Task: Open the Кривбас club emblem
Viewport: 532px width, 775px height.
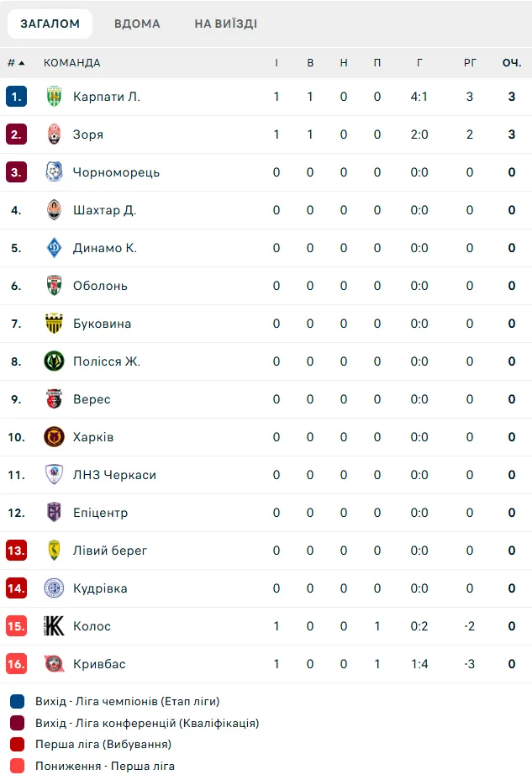Action: [54, 664]
